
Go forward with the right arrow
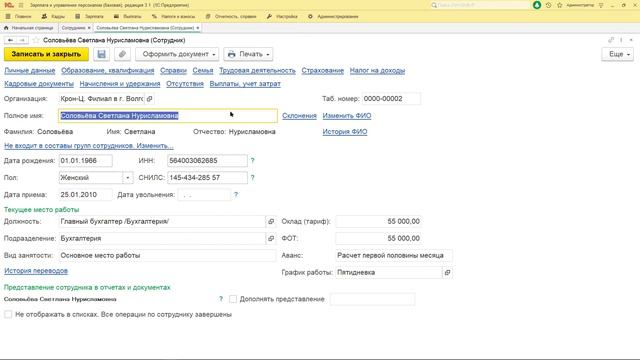(22, 40)
